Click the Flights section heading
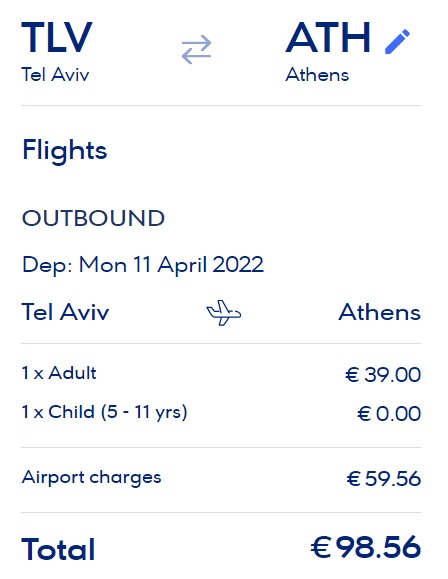The width and height of the screenshot is (448, 579). coord(65,151)
